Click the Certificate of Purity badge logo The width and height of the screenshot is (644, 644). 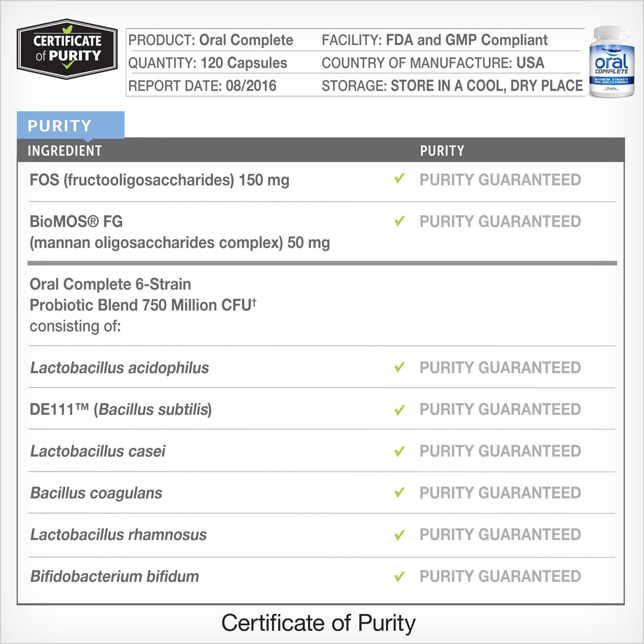[x=67, y=49]
